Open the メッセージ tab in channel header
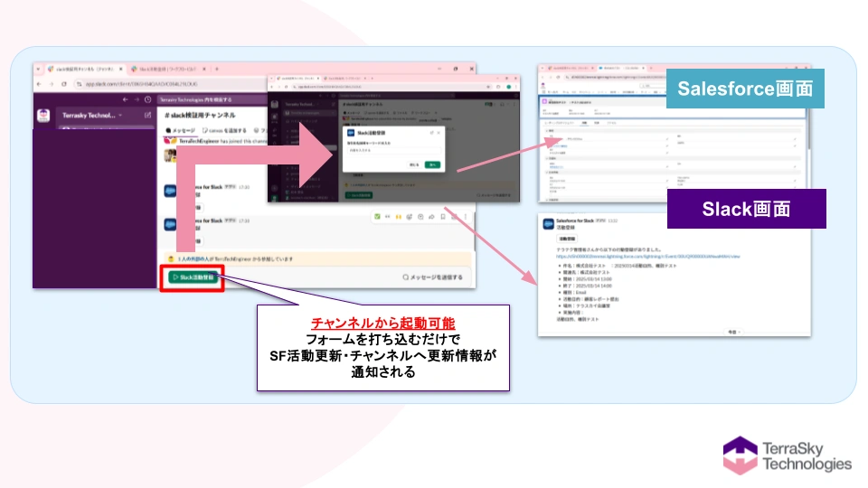 pos(181,130)
